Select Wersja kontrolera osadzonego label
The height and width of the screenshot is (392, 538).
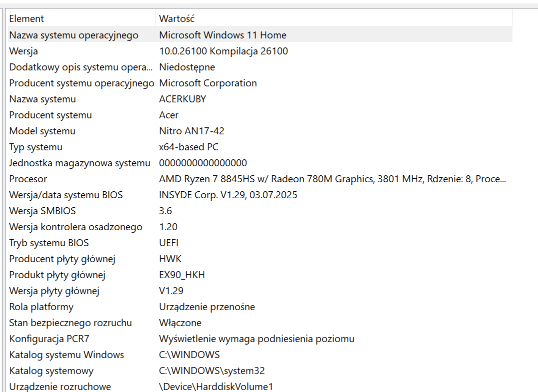pos(75,227)
